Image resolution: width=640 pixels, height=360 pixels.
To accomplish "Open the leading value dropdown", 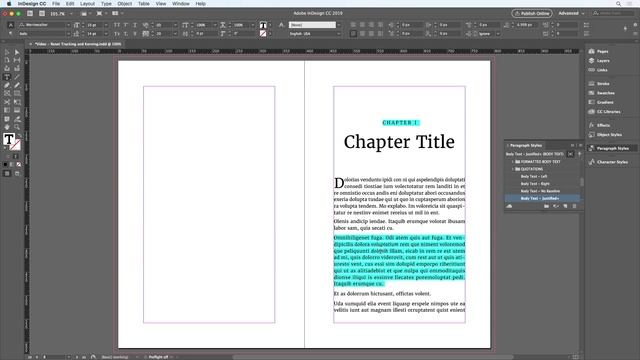I will pyautogui.click(x=106, y=33).
